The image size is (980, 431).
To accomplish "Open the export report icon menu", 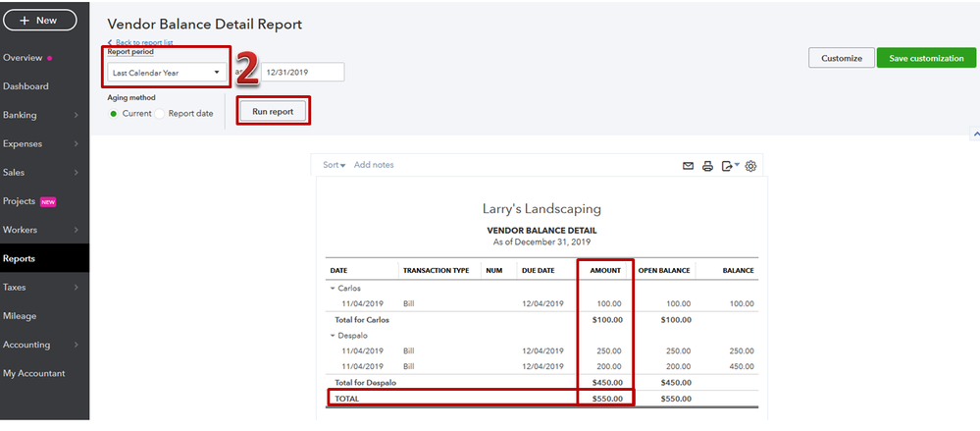I will pos(730,166).
